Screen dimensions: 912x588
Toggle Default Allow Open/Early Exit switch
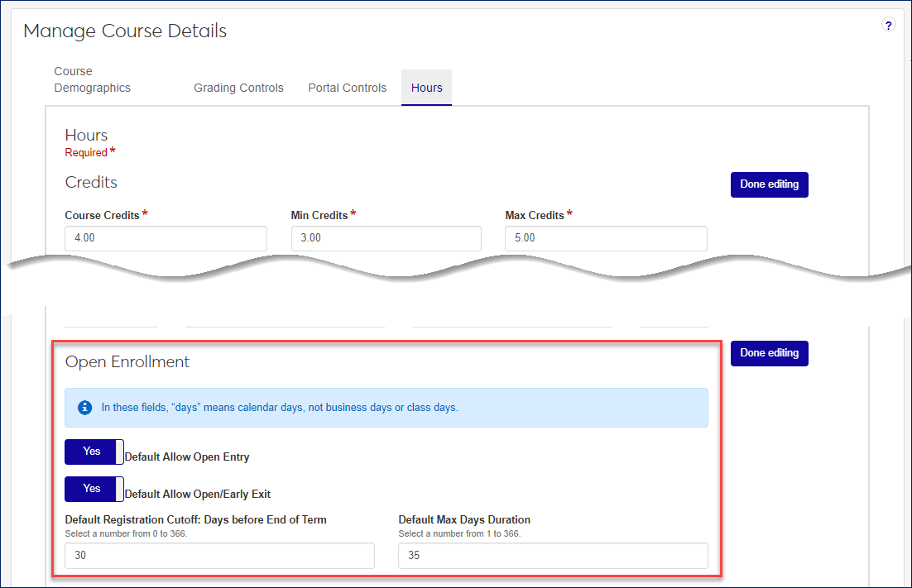(x=94, y=489)
